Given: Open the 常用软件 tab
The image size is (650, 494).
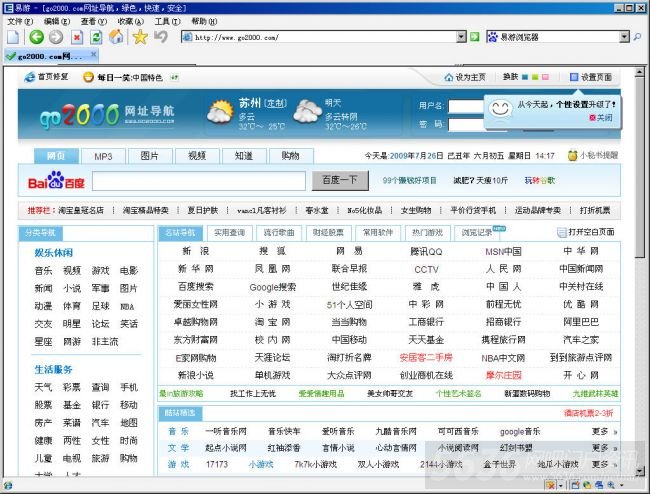Looking at the screenshot, I should [x=378, y=233].
